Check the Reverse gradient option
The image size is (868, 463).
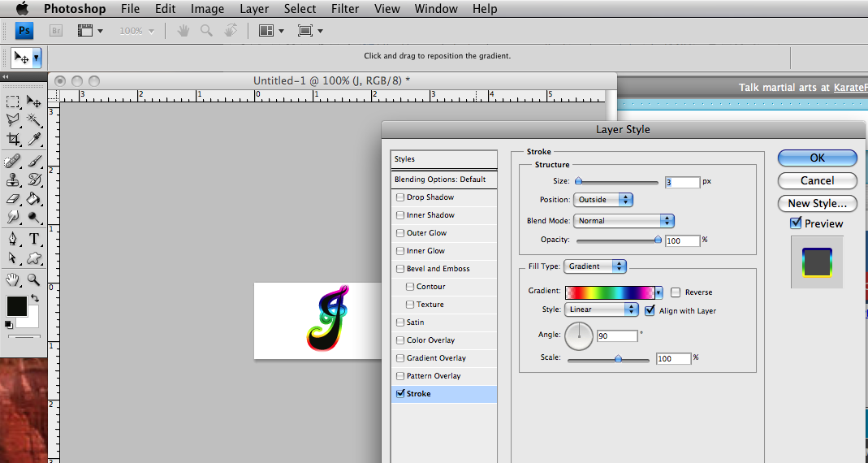pyautogui.click(x=676, y=292)
